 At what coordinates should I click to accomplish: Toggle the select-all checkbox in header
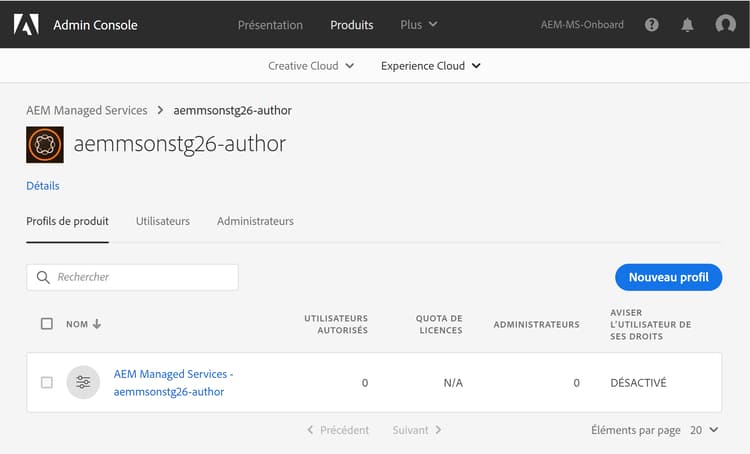coord(47,324)
